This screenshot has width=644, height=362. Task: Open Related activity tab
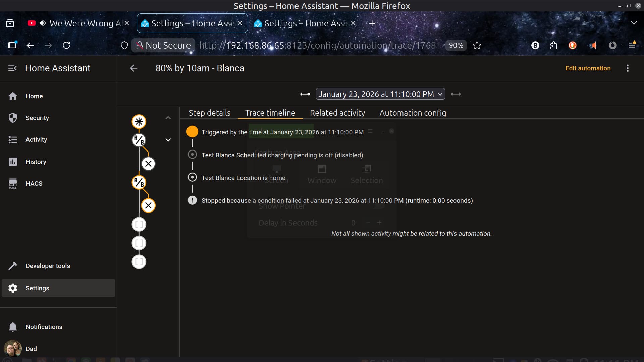pos(337,113)
